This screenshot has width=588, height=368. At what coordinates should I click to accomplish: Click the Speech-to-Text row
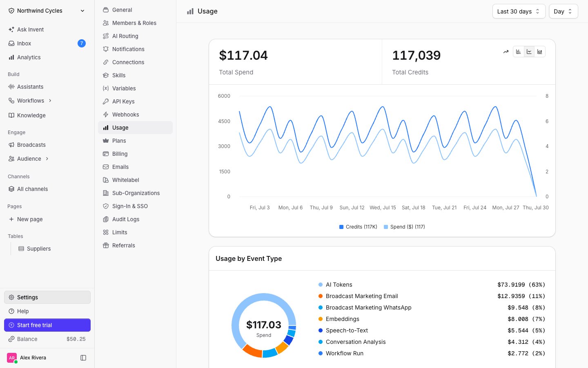point(432,330)
